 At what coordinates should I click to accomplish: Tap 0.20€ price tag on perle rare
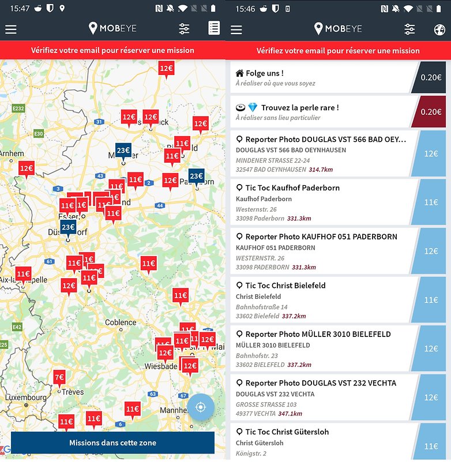pos(430,112)
